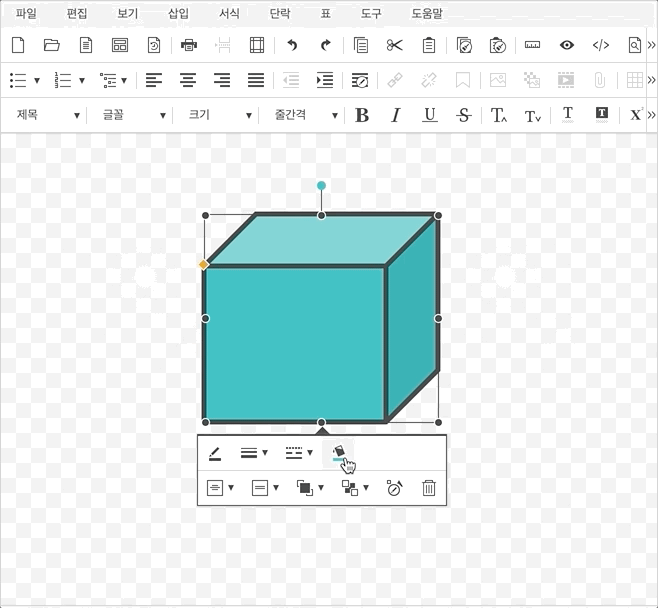Click the shape fill color bucket icon
Viewport: 658px width, 608px height.
point(340,453)
